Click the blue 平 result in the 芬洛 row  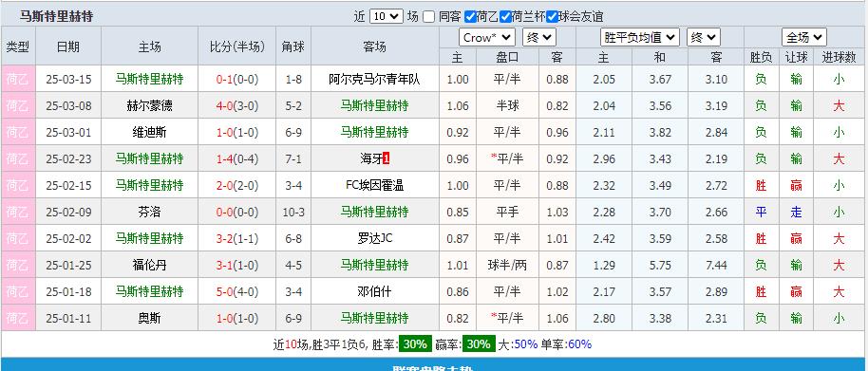click(761, 212)
